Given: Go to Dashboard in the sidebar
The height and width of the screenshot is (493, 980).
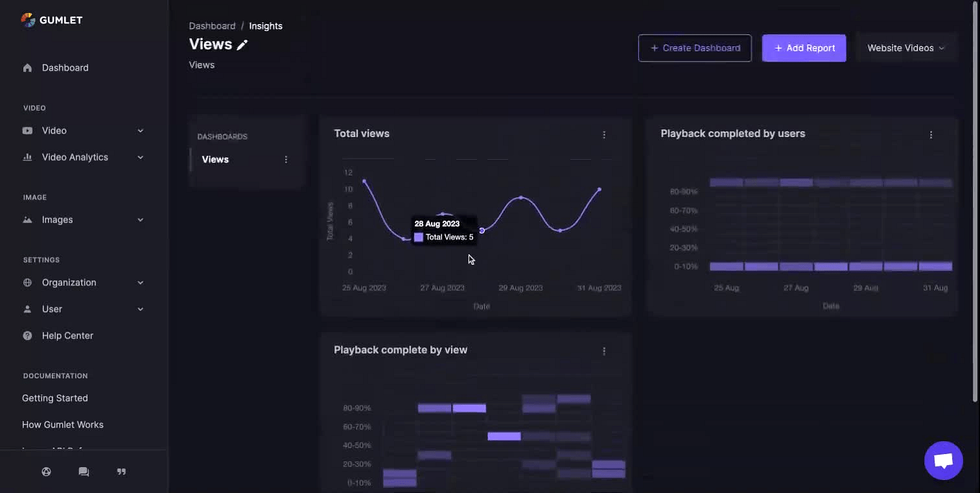Looking at the screenshot, I should (x=65, y=67).
